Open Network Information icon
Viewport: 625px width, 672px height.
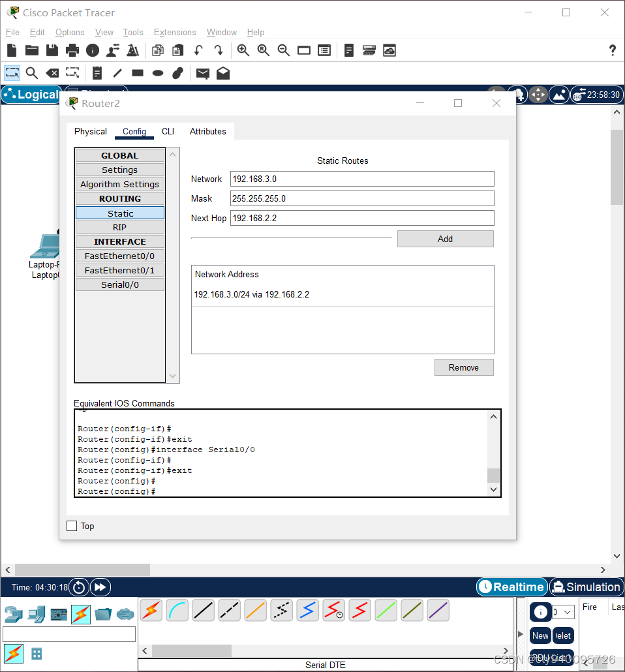(x=93, y=51)
